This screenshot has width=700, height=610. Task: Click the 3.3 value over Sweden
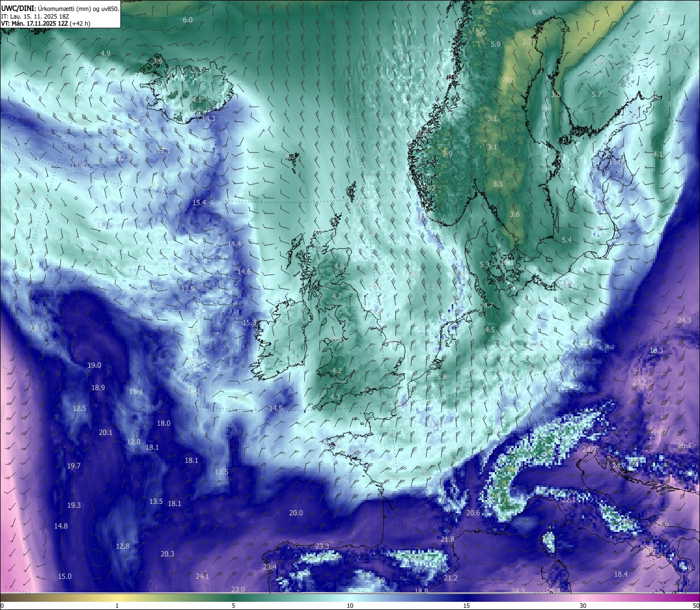click(x=497, y=184)
